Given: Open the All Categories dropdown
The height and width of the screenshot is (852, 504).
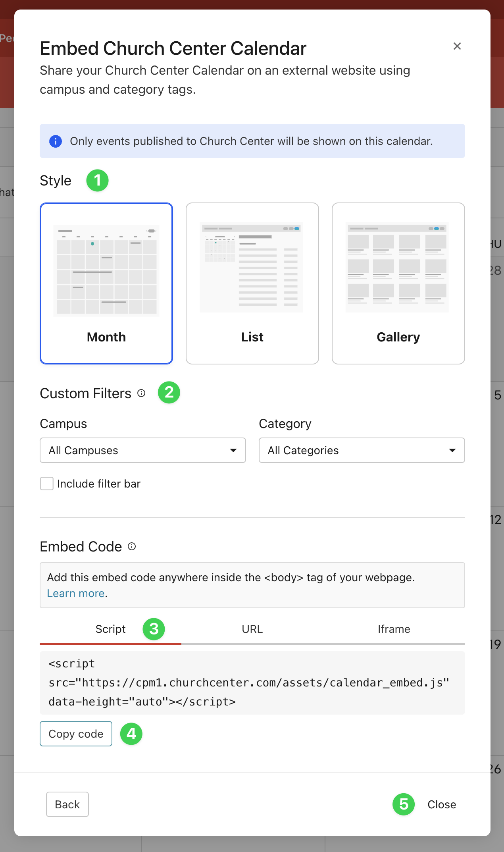Looking at the screenshot, I should [362, 450].
